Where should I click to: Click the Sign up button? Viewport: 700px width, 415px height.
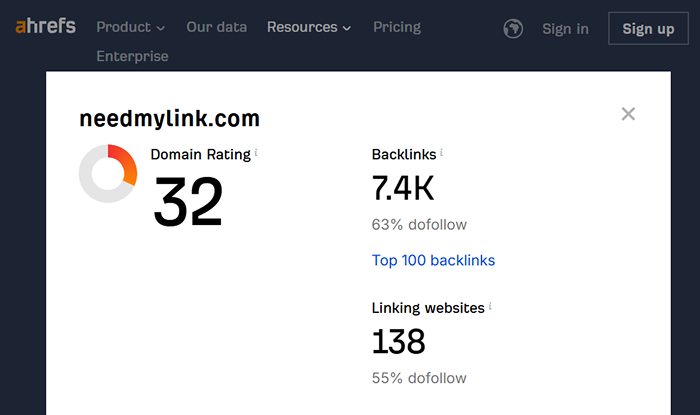[x=648, y=29]
